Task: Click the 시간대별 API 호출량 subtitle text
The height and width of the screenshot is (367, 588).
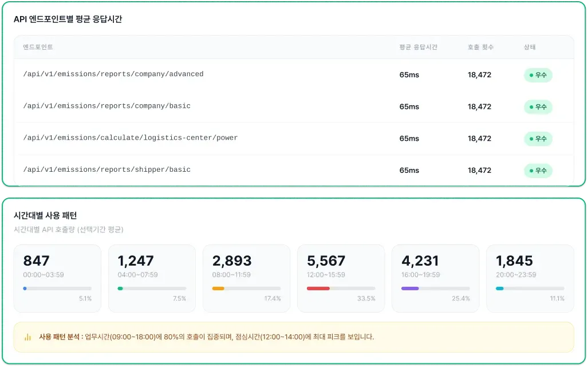Action: click(69, 230)
